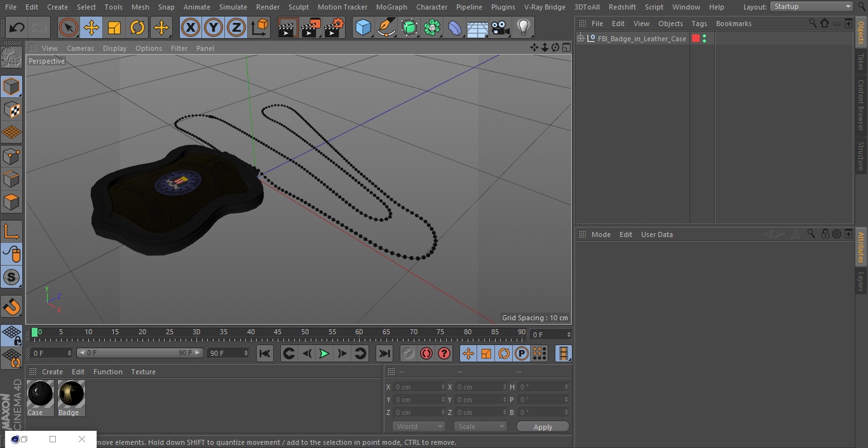Click the timeline options film icon
Screen dimensions: 868x448
(563, 353)
